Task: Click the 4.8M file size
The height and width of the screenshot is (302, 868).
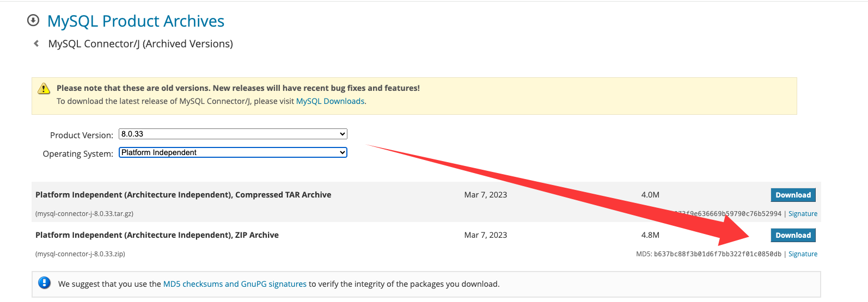Action: click(650, 235)
